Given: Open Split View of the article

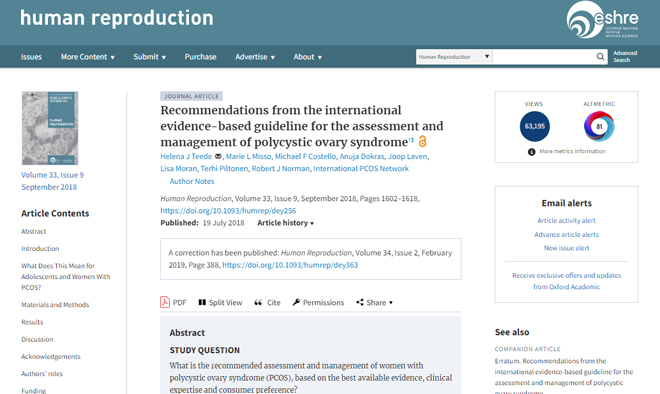Looking at the screenshot, I should [221, 302].
